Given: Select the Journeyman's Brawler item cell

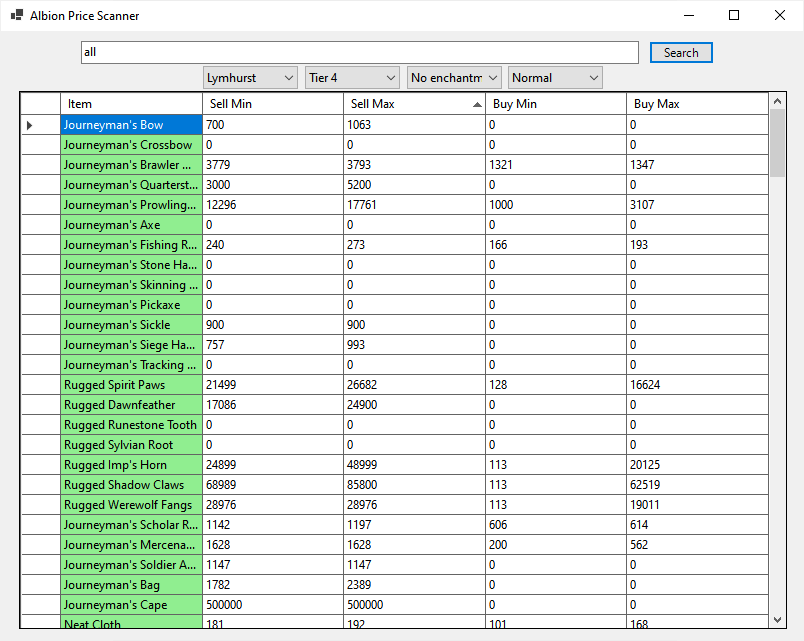Looking at the screenshot, I should point(132,165).
